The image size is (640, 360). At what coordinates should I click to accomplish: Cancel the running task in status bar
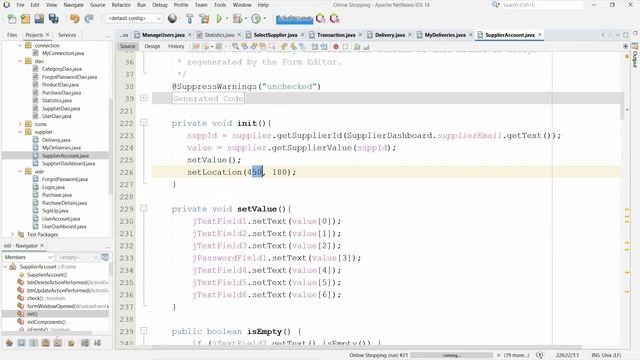click(498, 356)
